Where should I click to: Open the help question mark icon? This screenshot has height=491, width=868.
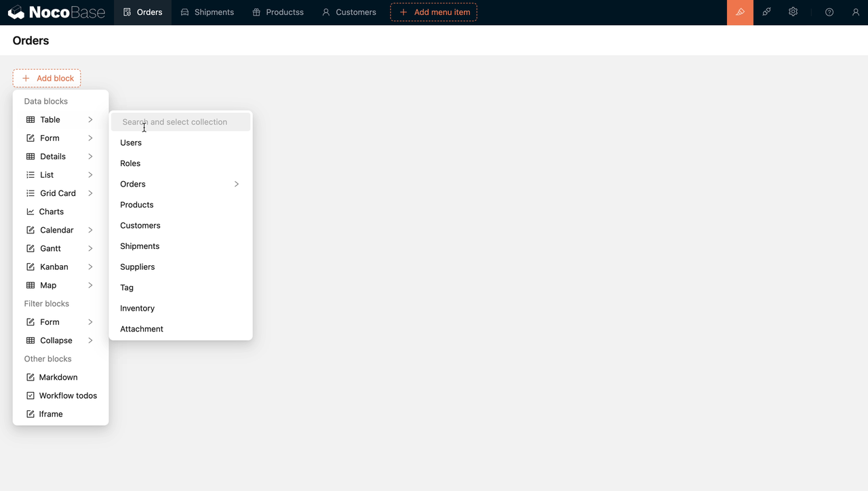click(x=829, y=12)
